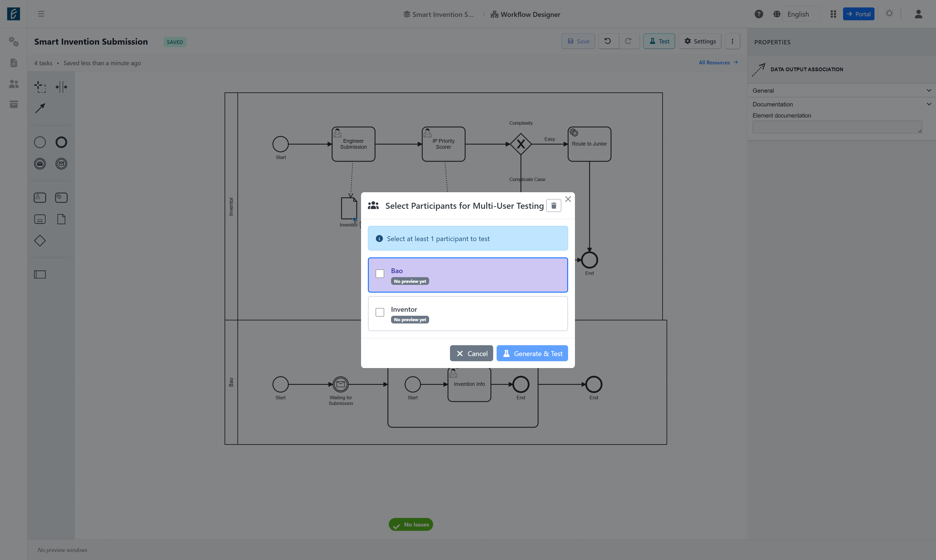Pick the outlined message event palette icon
The image size is (936, 560).
click(61, 164)
